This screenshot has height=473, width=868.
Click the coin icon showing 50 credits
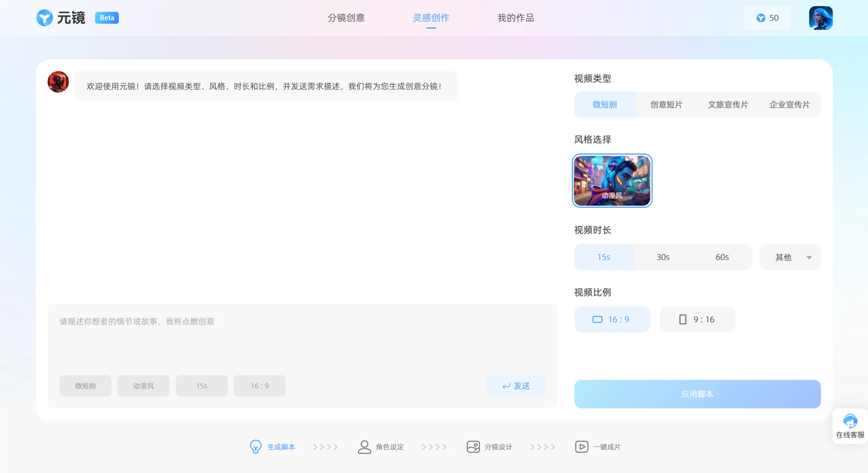point(761,18)
